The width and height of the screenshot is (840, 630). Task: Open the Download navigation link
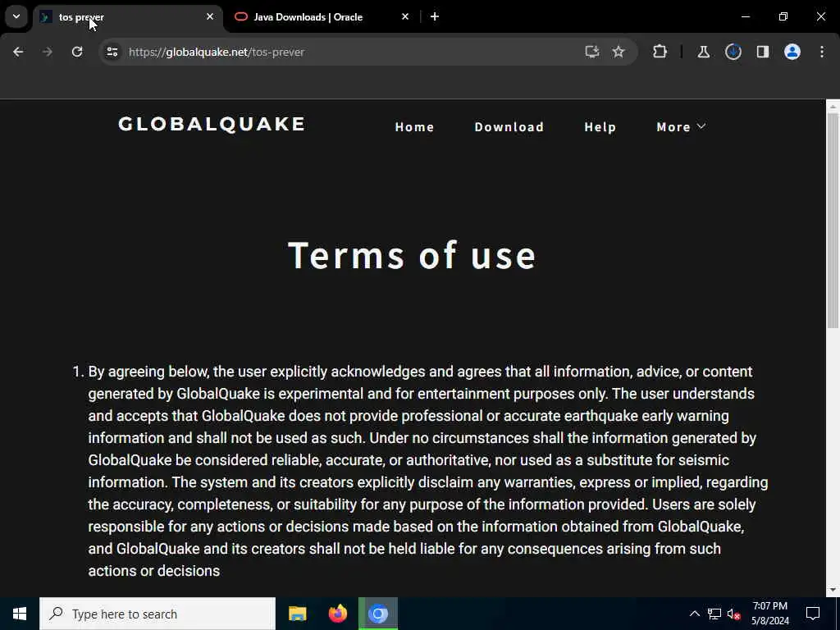click(509, 127)
